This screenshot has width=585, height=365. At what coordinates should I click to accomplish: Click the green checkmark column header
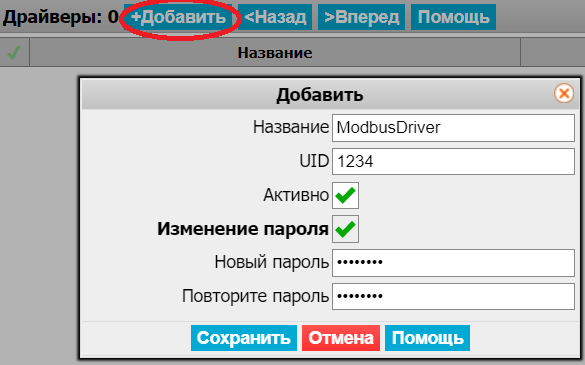pyautogui.click(x=14, y=53)
